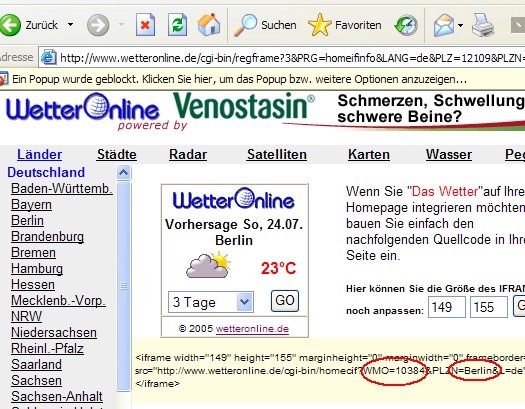This screenshot has height=409, width=525.
Task: Open the Länder navigation tab
Action: coord(40,155)
